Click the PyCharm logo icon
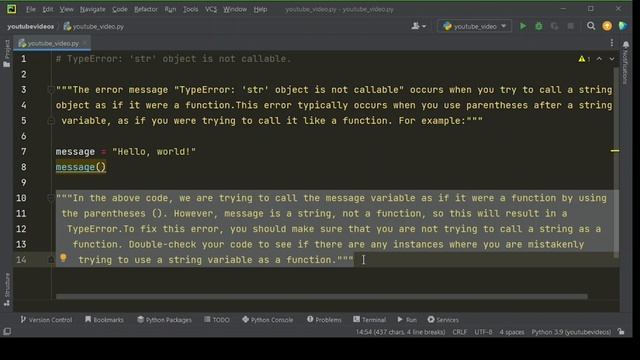 [x=11, y=9]
